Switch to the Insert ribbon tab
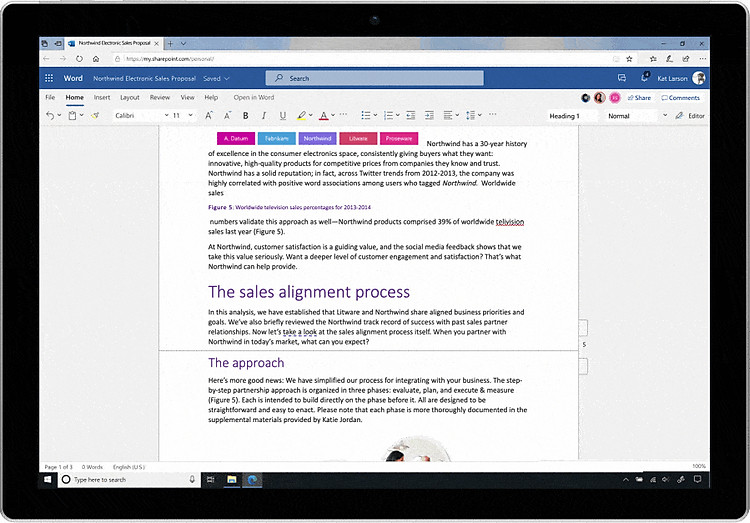 [102, 98]
